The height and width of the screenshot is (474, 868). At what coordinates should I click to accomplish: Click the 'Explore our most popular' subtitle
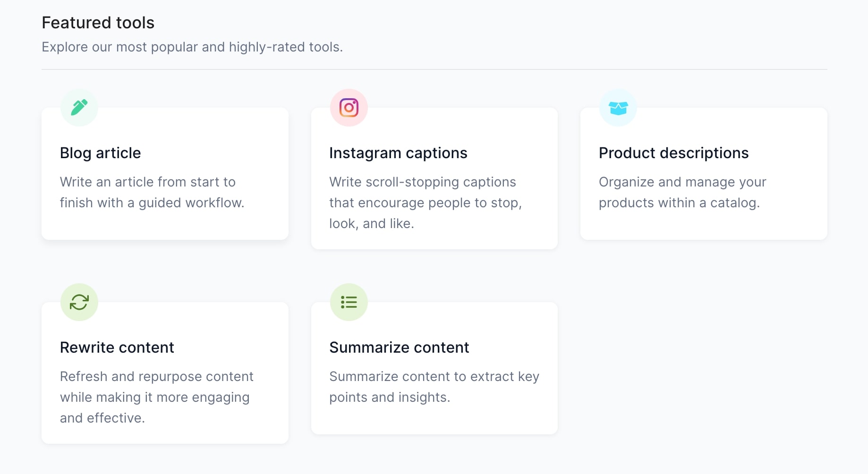pos(192,47)
